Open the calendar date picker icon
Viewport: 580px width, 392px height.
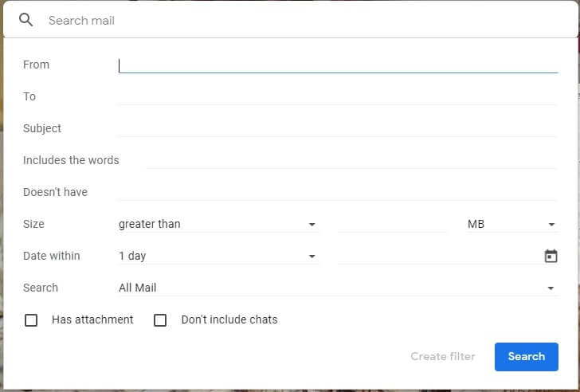coord(551,256)
